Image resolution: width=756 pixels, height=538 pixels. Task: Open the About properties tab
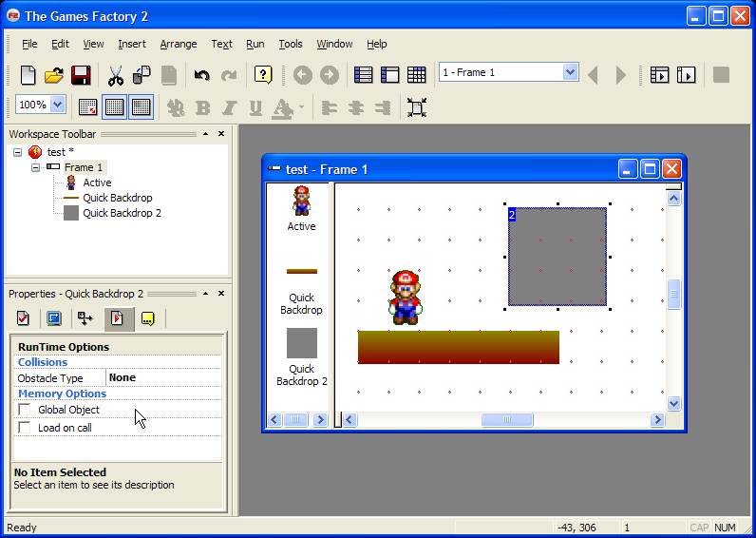[x=148, y=318]
